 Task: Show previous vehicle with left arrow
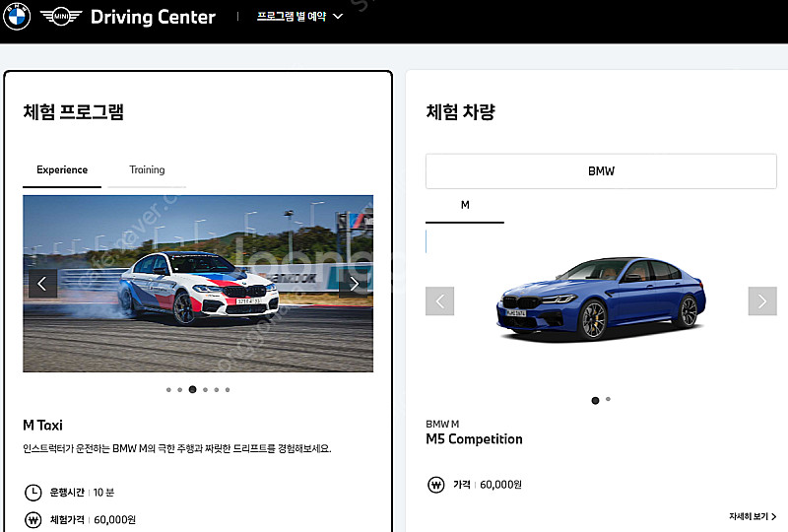[x=439, y=301]
